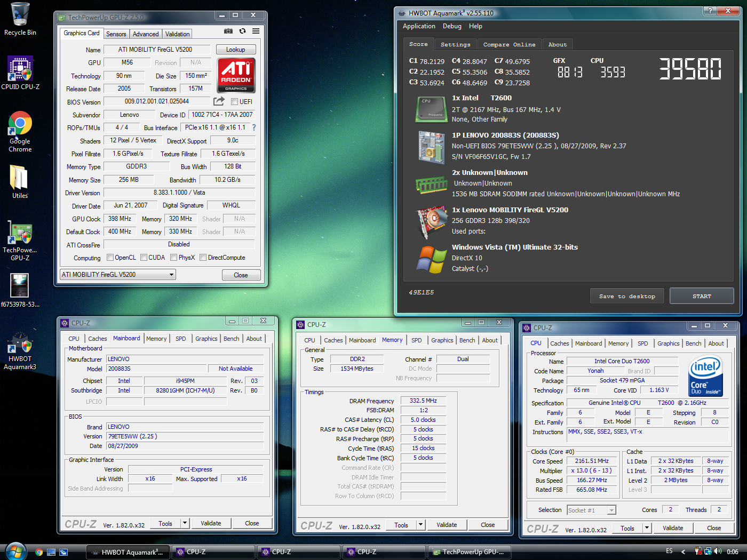Click the Windows logo icon in Aquamark
The image size is (747, 560).
tap(431, 260)
